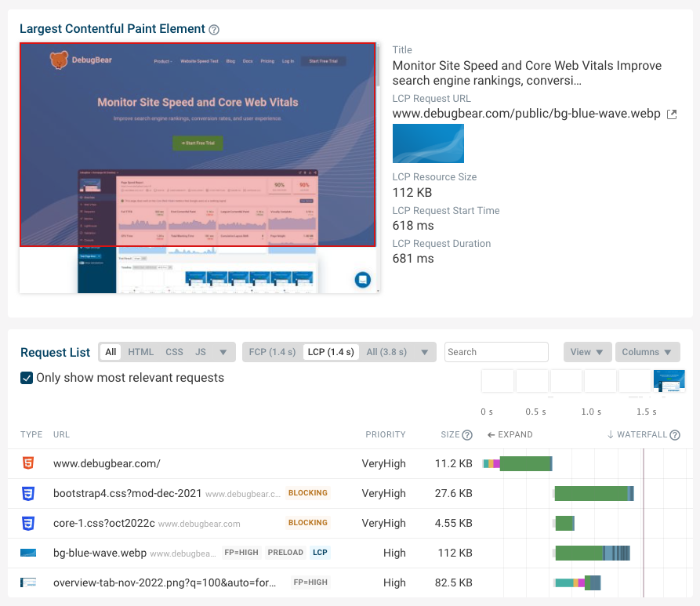Open the core-1.css?oct2022c request
Screen dimensions: 700x606
[x=104, y=523]
